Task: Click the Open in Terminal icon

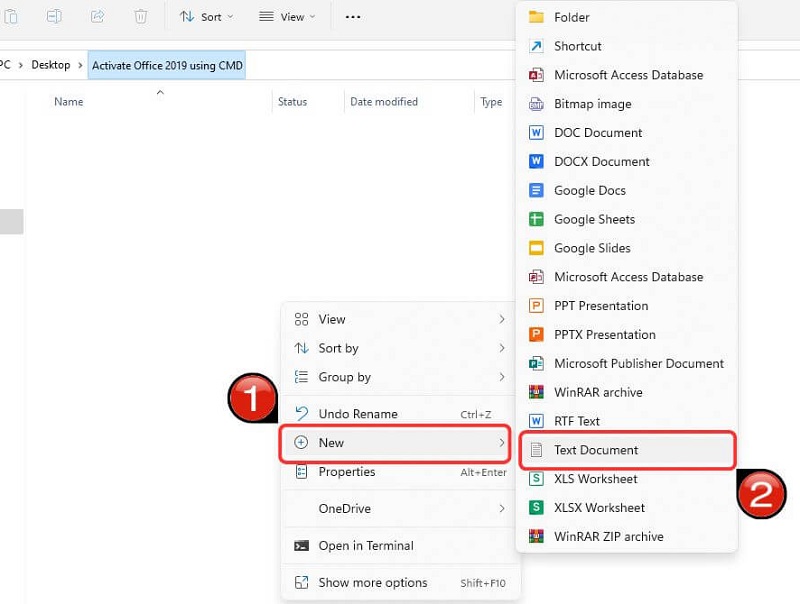Action: pyautogui.click(x=301, y=546)
